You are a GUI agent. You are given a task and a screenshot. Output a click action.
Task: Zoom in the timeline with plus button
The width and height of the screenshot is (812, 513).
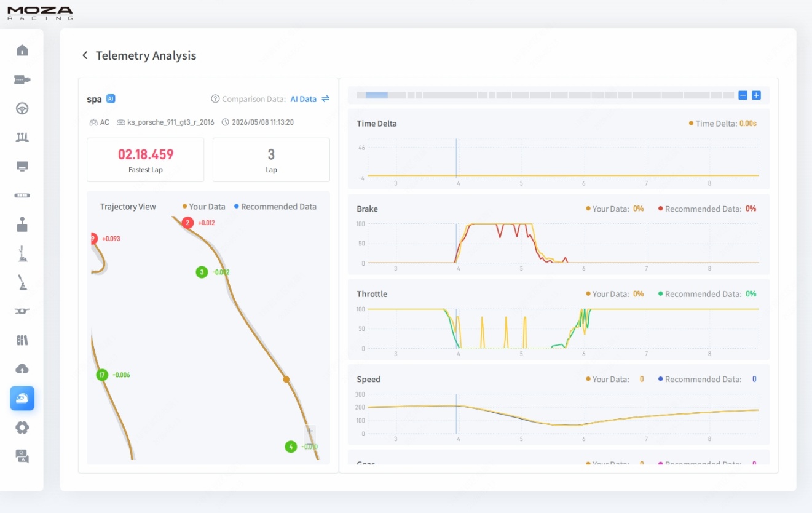[x=756, y=95]
